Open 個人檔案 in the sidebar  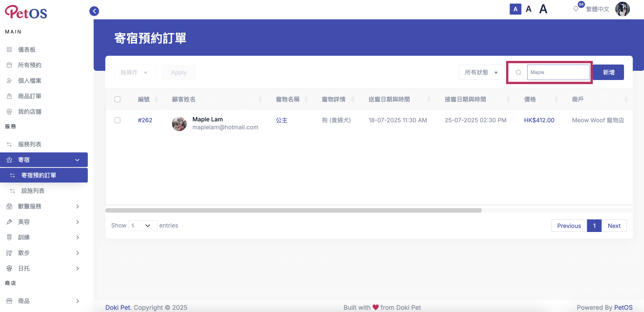29,80
